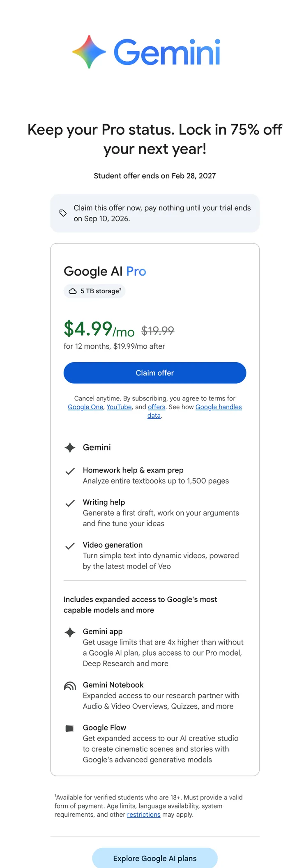
Task: Open the restrictions link in footnote
Action: coord(144,814)
